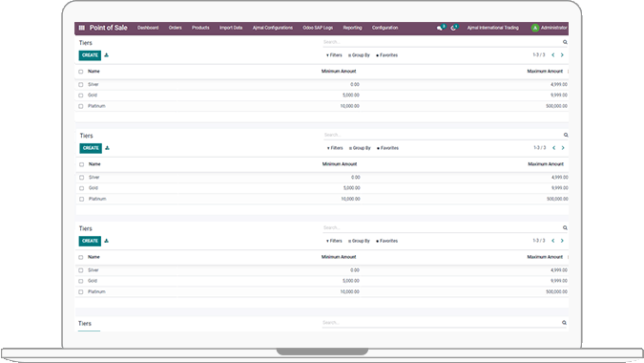Expand the Filters dropdown in topmost Tiers panel
Screen dimensions: 644x363
(334, 55)
